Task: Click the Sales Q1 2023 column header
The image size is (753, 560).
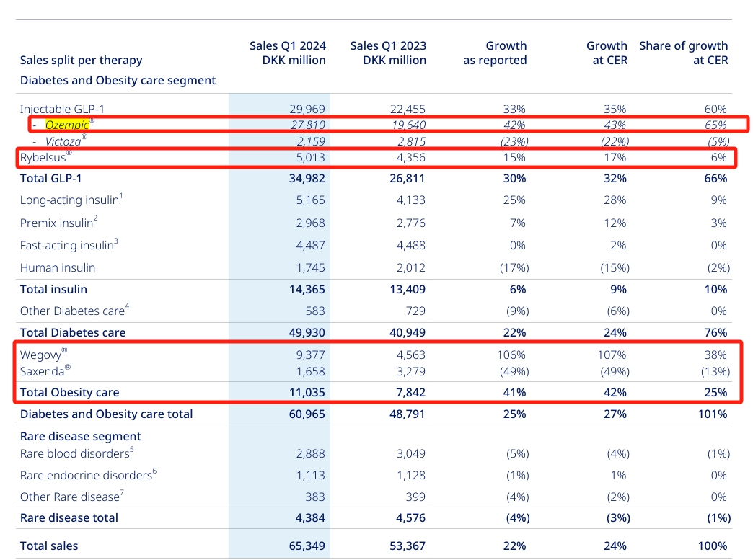Action: click(388, 53)
